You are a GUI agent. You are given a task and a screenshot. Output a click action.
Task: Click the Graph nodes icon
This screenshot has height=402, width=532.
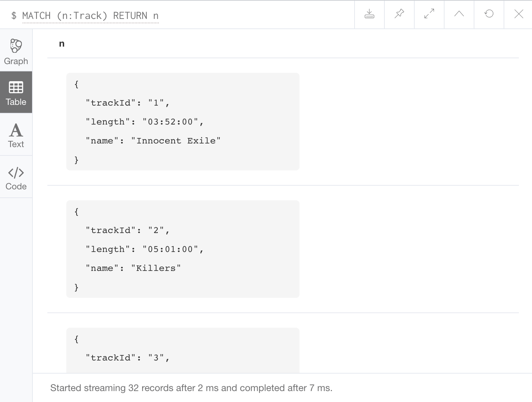click(x=16, y=46)
